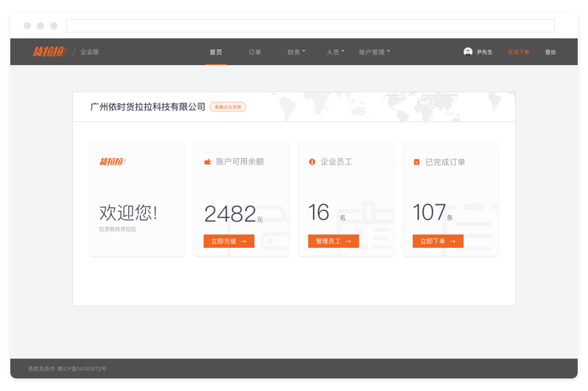Click the Lalamove logo in welcome card
This screenshot has width=588, height=391.
pyautogui.click(x=112, y=162)
